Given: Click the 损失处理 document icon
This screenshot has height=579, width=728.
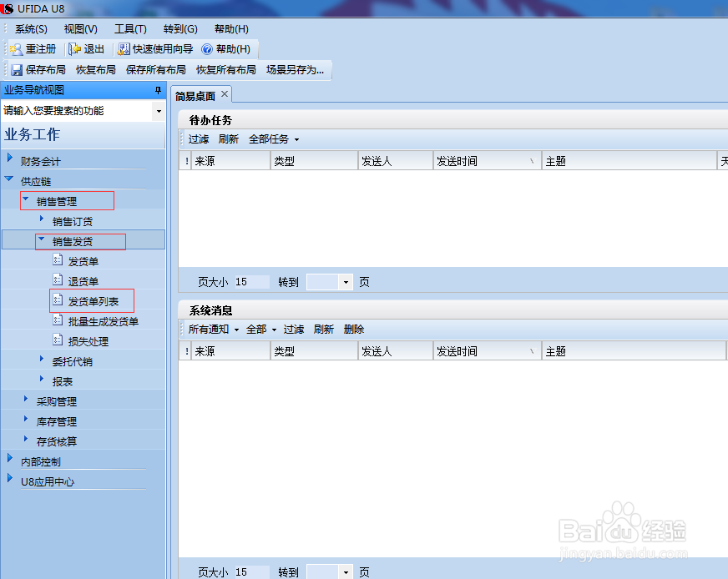Looking at the screenshot, I should point(58,340).
